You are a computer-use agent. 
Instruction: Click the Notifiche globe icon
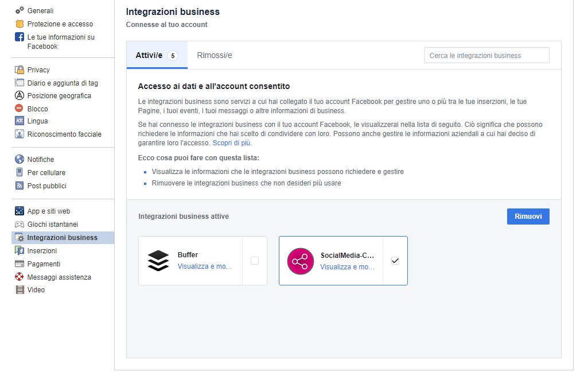pos(21,159)
